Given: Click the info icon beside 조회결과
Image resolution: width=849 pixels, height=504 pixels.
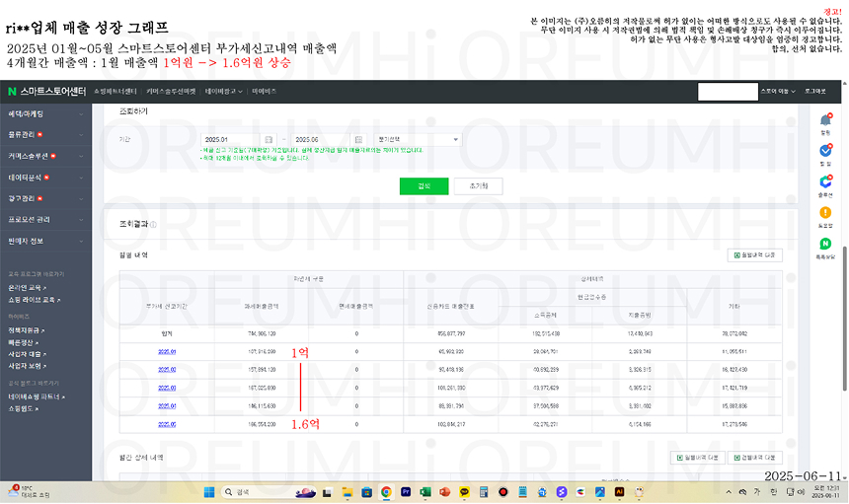Looking at the screenshot, I should coord(153,225).
